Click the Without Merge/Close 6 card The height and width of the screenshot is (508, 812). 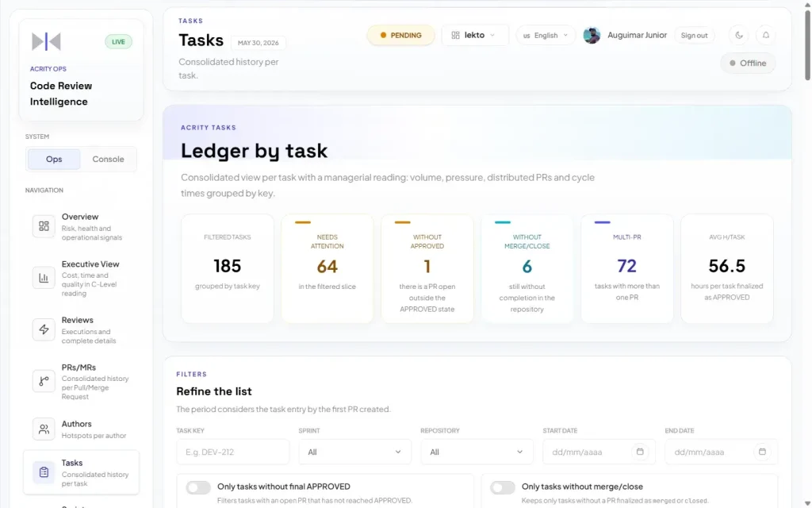pos(527,268)
